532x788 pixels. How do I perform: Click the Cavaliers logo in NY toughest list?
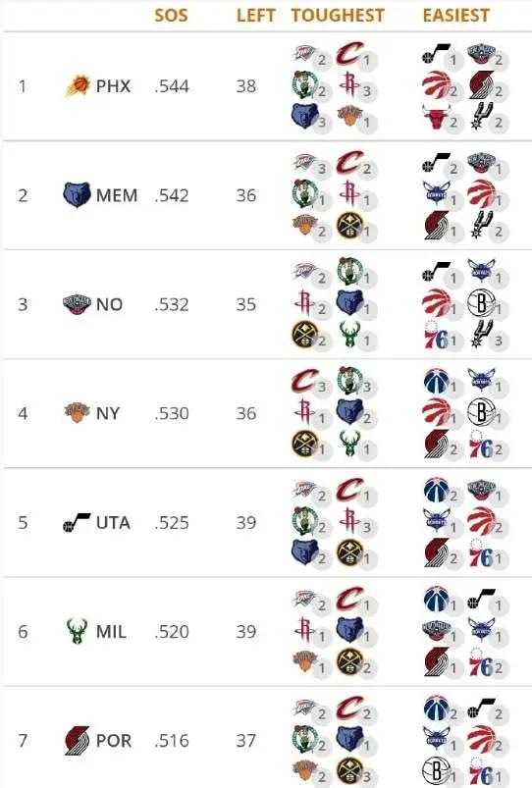(x=304, y=381)
